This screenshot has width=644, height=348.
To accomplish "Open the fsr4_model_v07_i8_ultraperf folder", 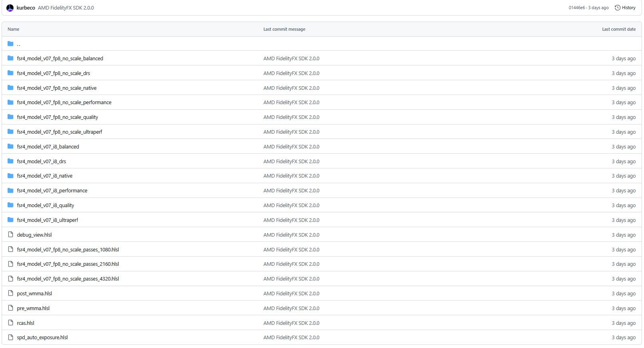I will pos(48,220).
